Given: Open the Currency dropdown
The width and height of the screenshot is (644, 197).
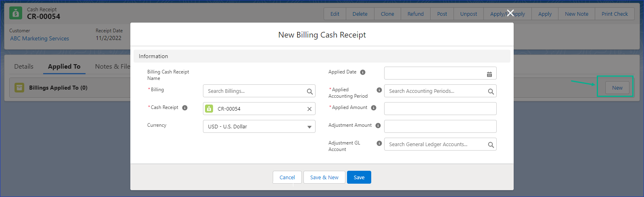Looking at the screenshot, I should click(259, 127).
